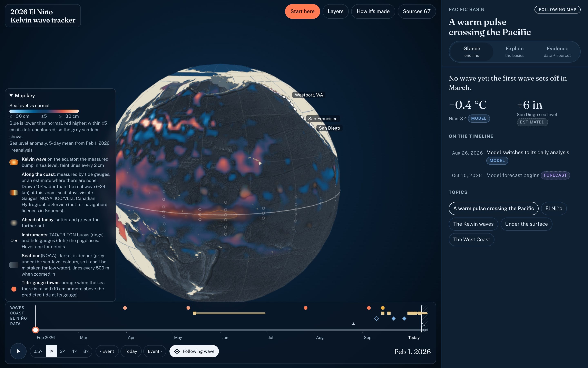Click the dotted triangle marker beside the Today line
The image size is (588, 368).
point(423,324)
